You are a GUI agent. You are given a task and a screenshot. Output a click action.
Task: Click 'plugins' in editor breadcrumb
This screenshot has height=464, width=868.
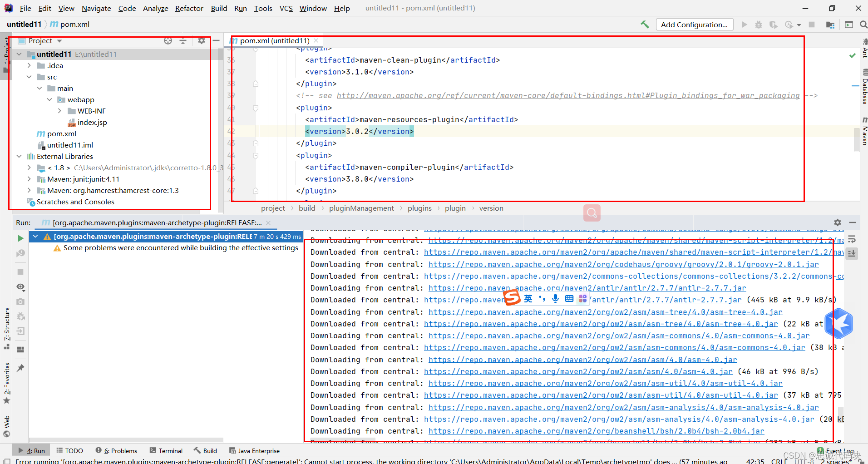click(x=419, y=208)
